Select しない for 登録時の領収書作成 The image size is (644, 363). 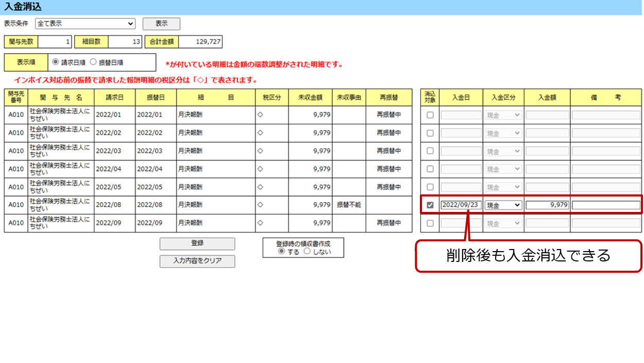(307, 252)
